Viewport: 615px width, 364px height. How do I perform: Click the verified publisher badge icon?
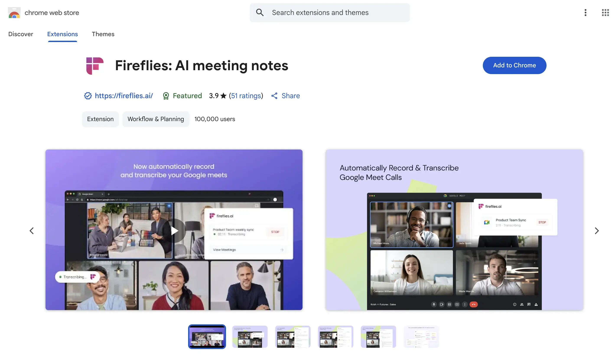[x=88, y=96]
